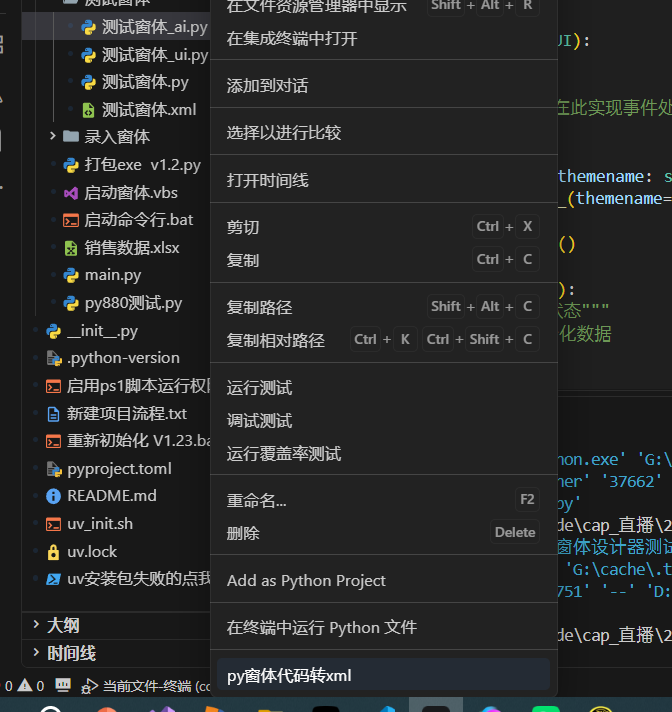Click the config file icon of pyproject.toml

point(54,469)
